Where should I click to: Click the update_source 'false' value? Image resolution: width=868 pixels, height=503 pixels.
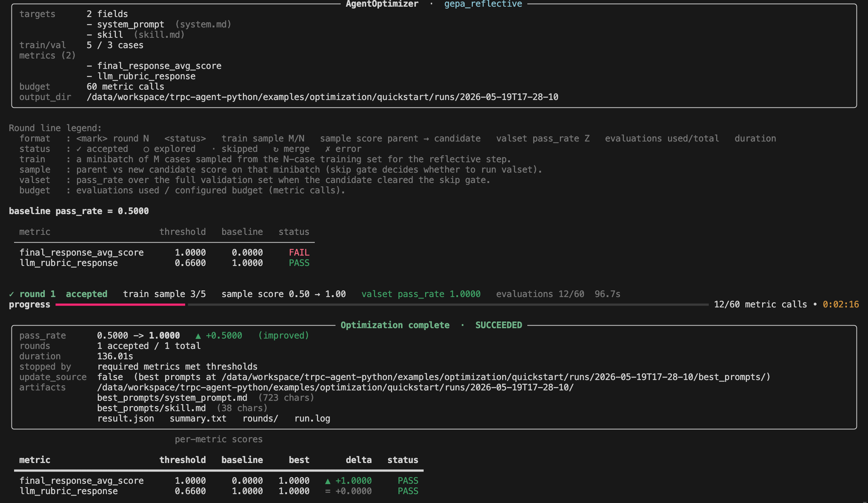pyautogui.click(x=110, y=377)
